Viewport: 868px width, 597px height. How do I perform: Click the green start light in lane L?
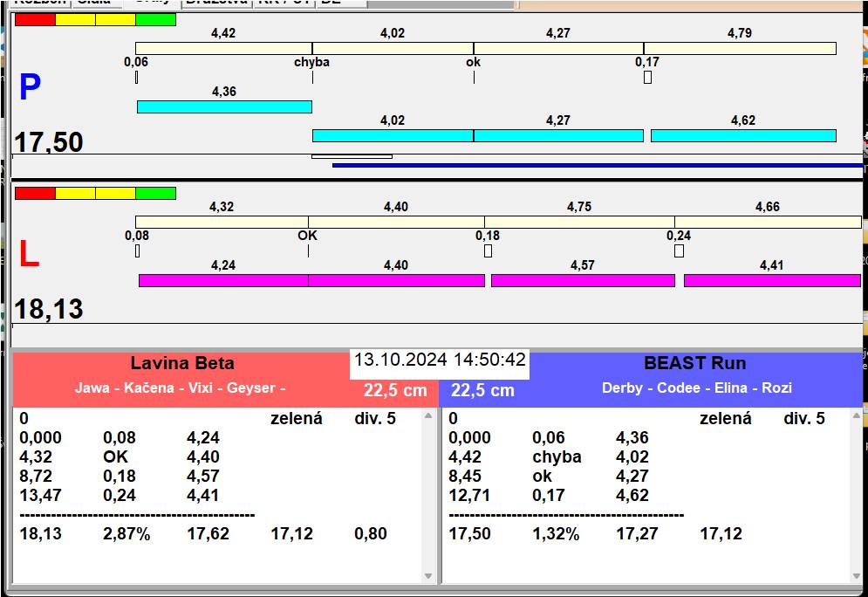pyautogui.click(x=155, y=193)
